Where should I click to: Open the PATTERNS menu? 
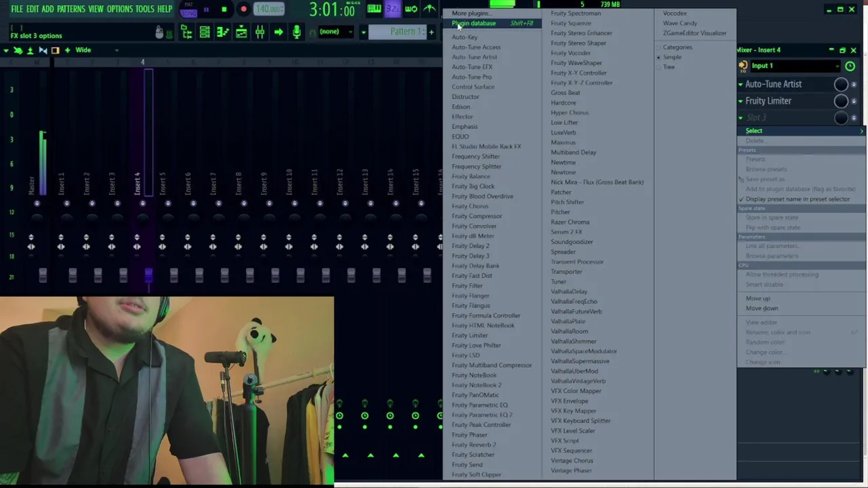click(71, 9)
